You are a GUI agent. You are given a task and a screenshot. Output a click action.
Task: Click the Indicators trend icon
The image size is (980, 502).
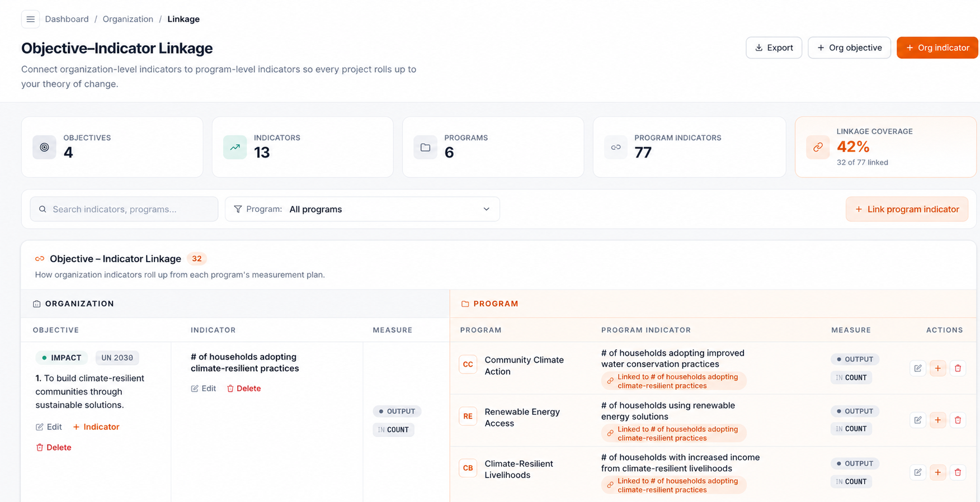coord(235,147)
